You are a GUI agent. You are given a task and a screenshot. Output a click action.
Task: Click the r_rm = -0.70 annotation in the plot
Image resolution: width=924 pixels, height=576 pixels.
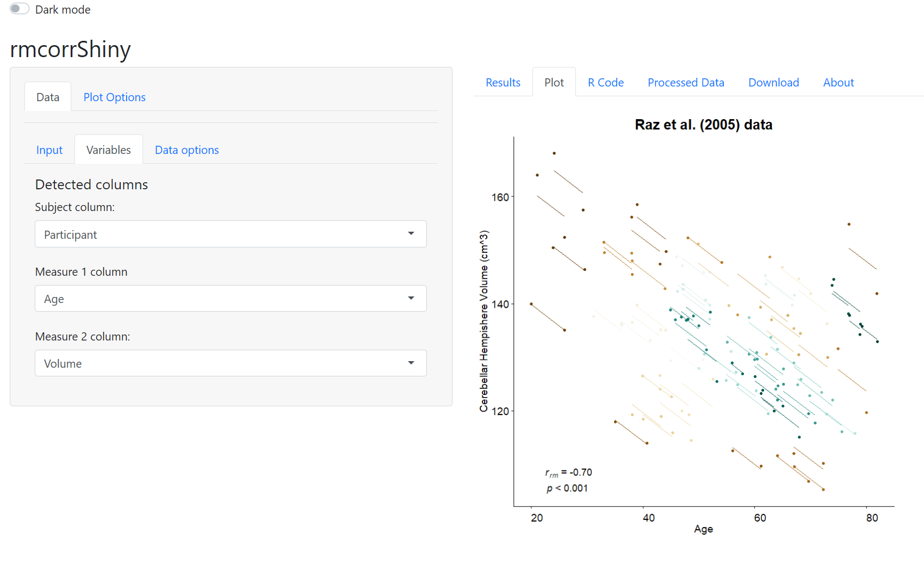(x=568, y=473)
